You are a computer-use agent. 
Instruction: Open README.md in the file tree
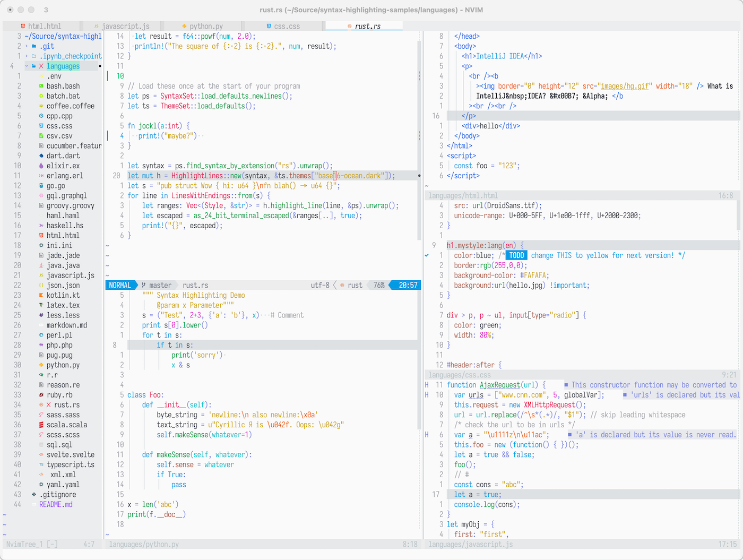coord(56,504)
